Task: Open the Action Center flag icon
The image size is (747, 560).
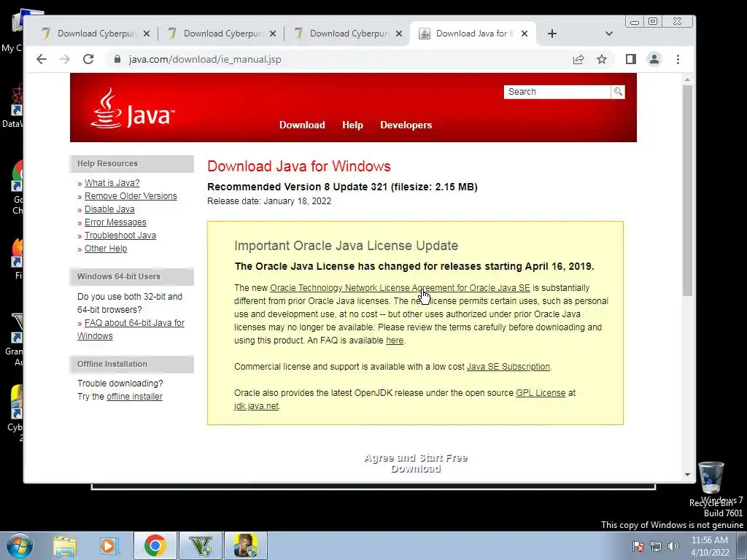Action: [x=638, y=546]
